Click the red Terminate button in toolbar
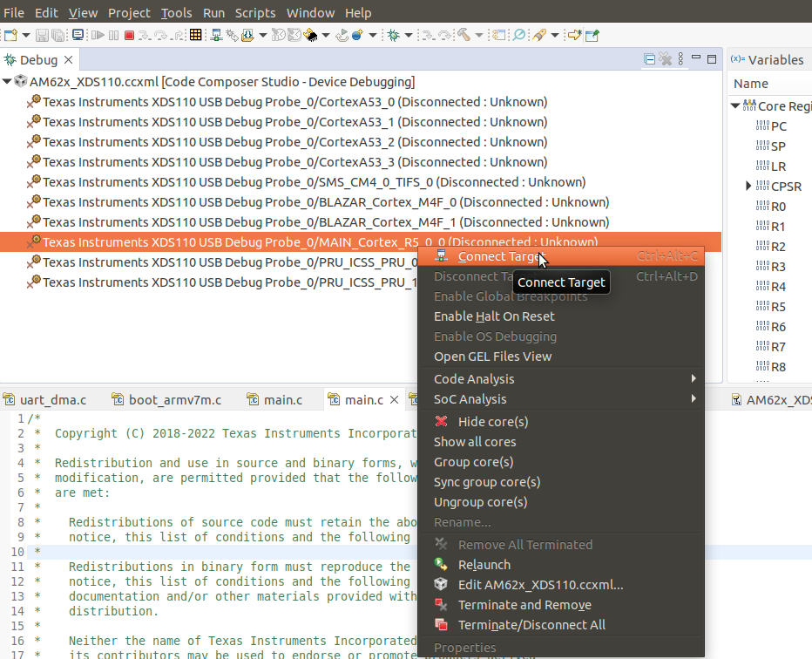812x659 pixels. [x=129, y=36]
